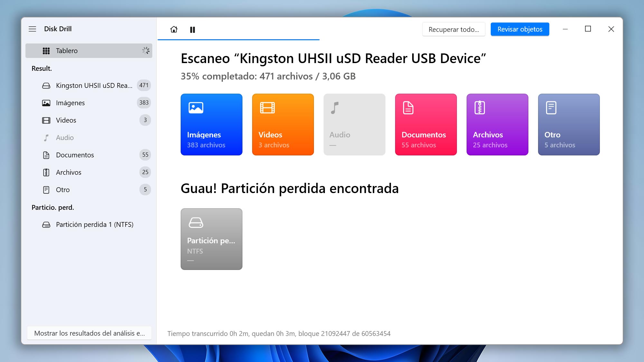The height and width of the screenshot is (362, 644).
Task: Open the blue Imágenes 383 archivos card
Action: coord(212,125)
